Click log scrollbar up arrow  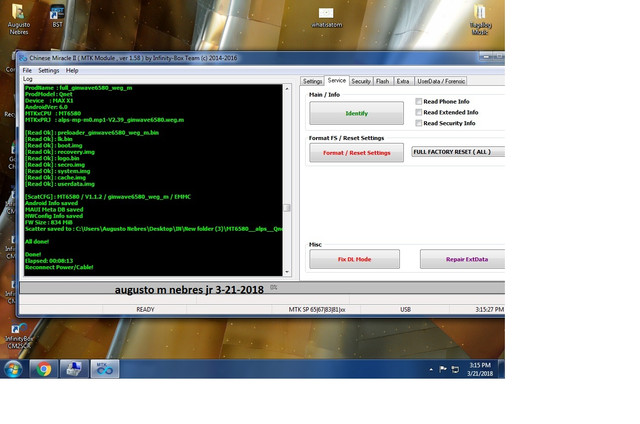[287, 89]
